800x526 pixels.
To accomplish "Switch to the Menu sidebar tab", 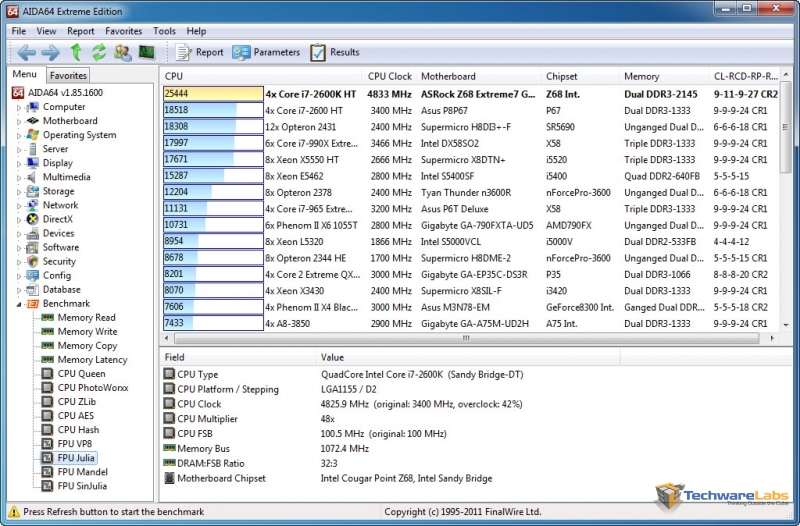I will pos(24,74).
